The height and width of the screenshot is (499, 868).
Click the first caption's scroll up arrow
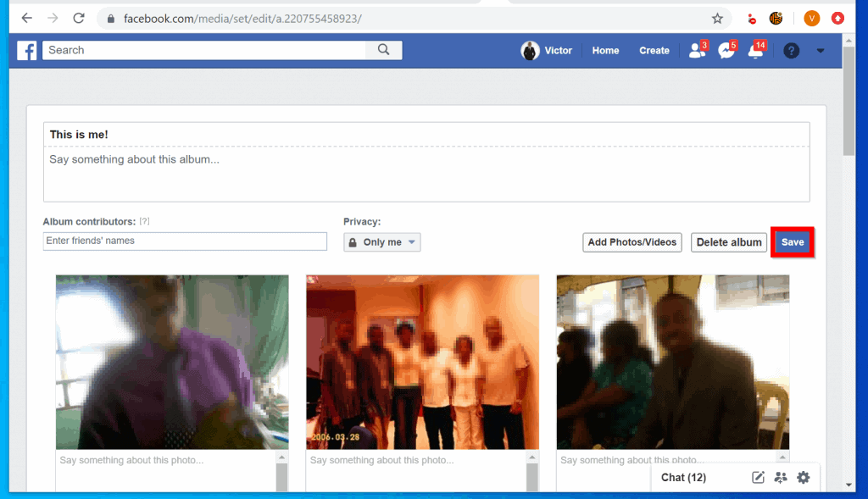[281, 457]
